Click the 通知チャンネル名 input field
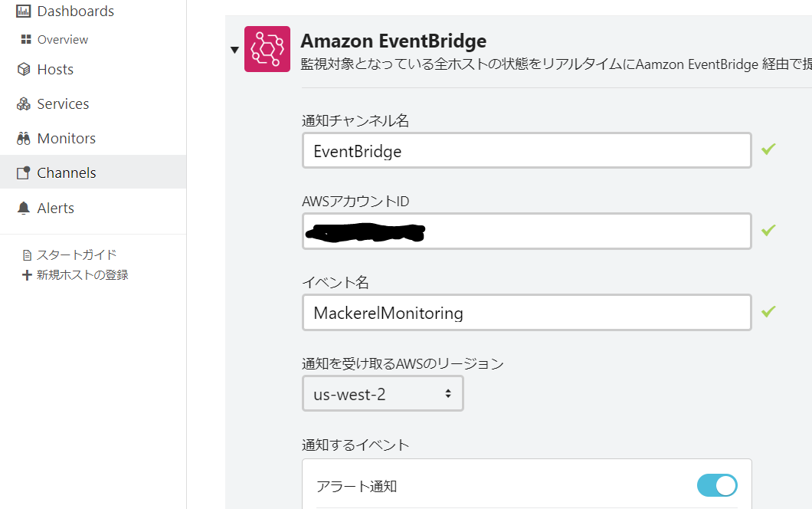Viewport: 812px width, 509px height. click(526, 150)
